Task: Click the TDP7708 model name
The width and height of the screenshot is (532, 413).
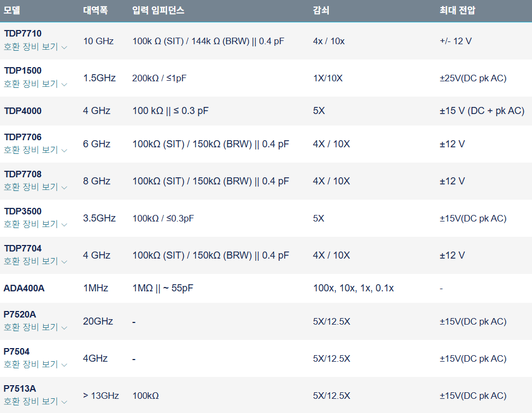Action: click(x=23, y=174)
